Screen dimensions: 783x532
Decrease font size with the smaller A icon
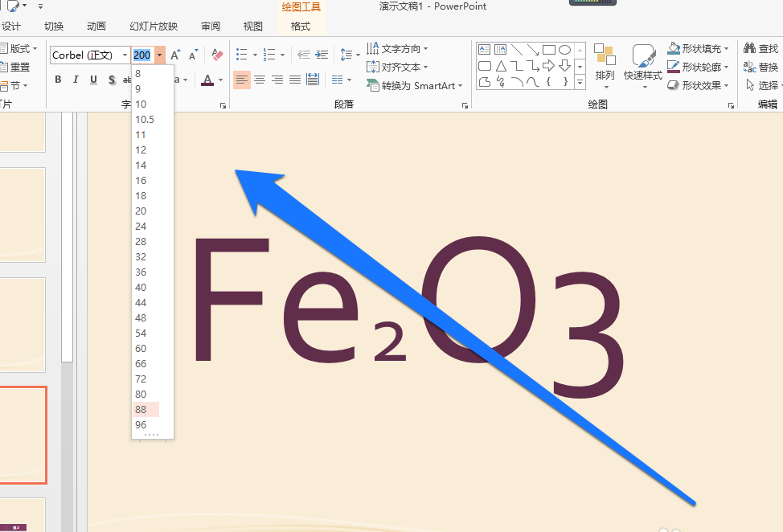pyautogui.click(x=193, y=55)
